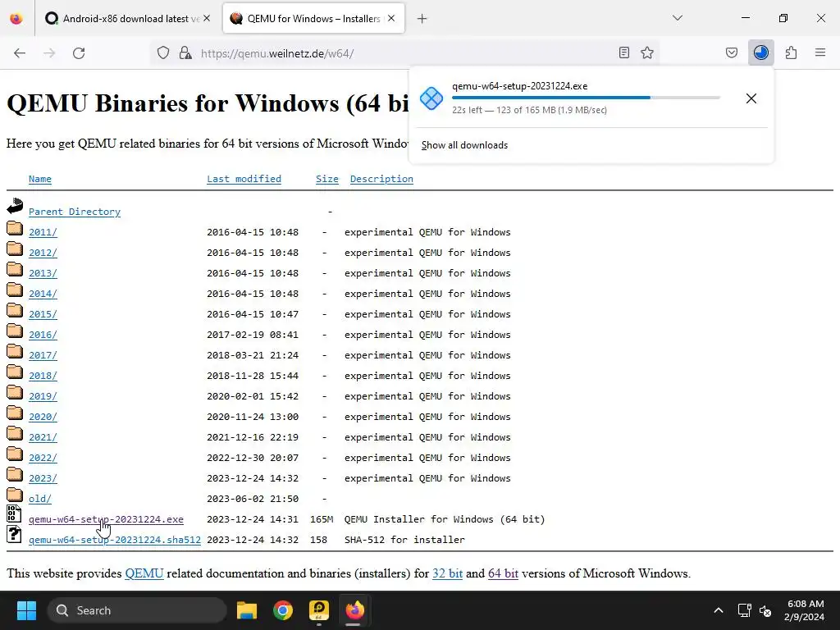The height and width of the screenshot is (630, 840).
Task: Sort listing by Description
Action: (381, 179)
